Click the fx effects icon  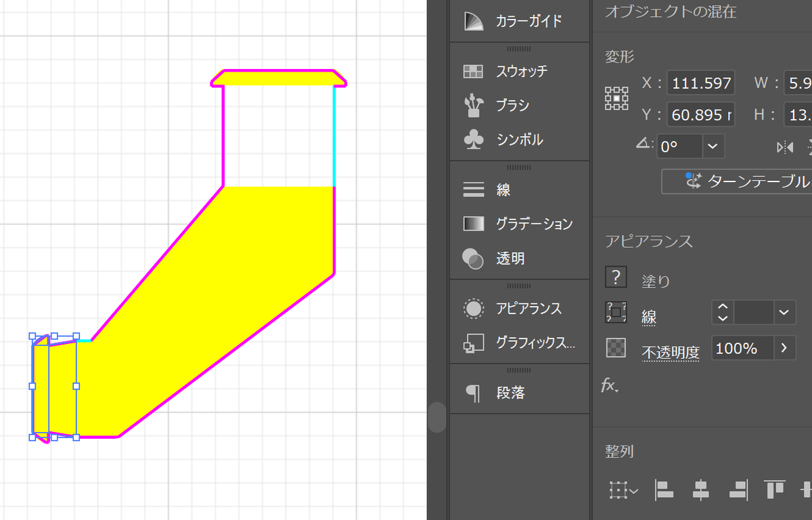[x=610, y=386]
